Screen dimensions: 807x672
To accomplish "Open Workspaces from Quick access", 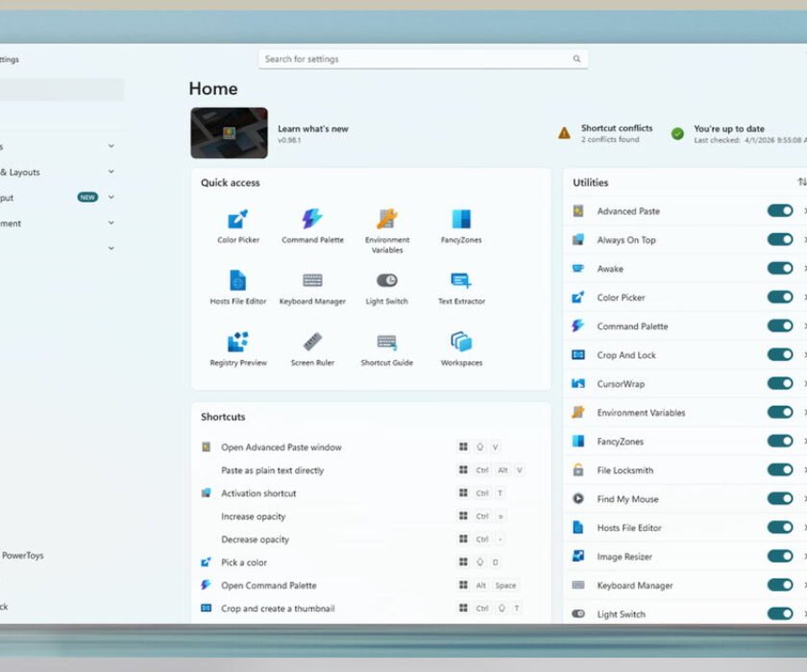I will (x=461, y=349).
